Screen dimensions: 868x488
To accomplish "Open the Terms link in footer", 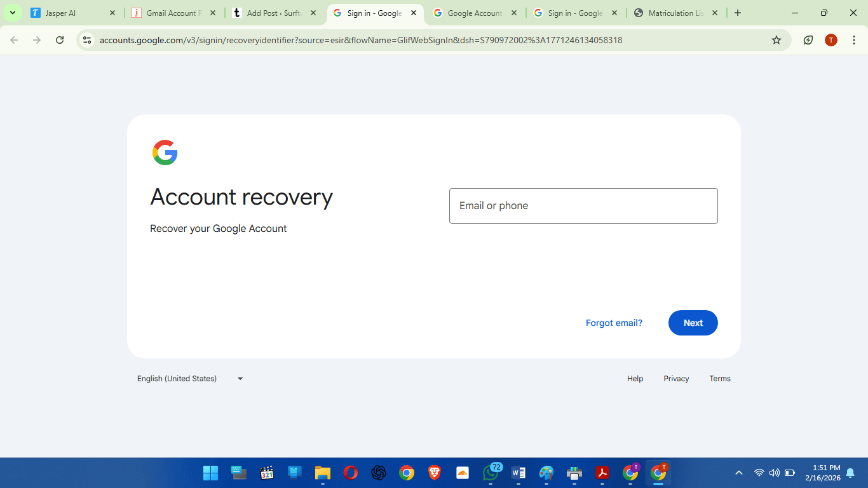I will tap(720, 379).
